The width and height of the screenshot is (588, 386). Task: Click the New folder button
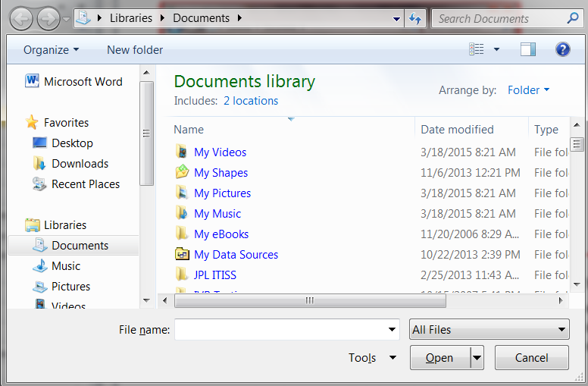[135, 50]
